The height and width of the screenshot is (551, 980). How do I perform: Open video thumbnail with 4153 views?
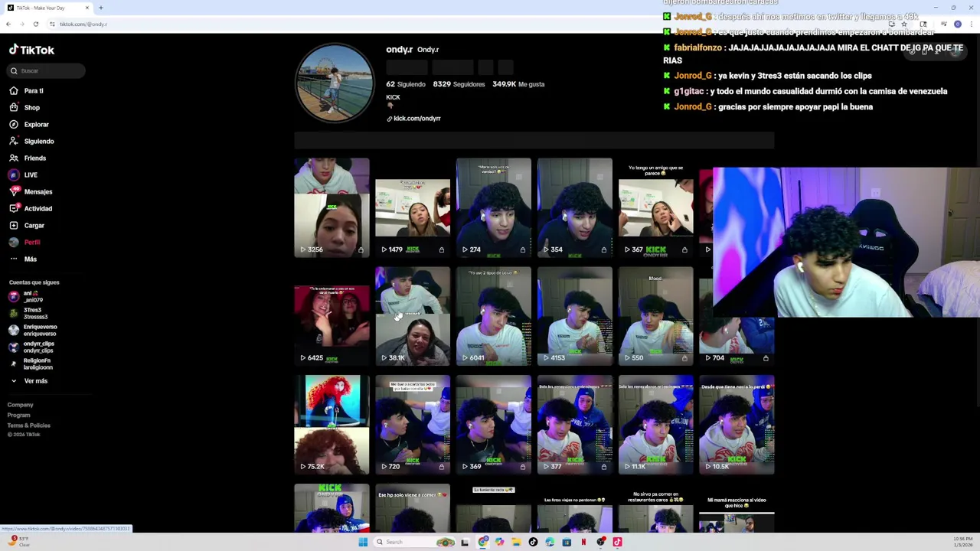575,316
